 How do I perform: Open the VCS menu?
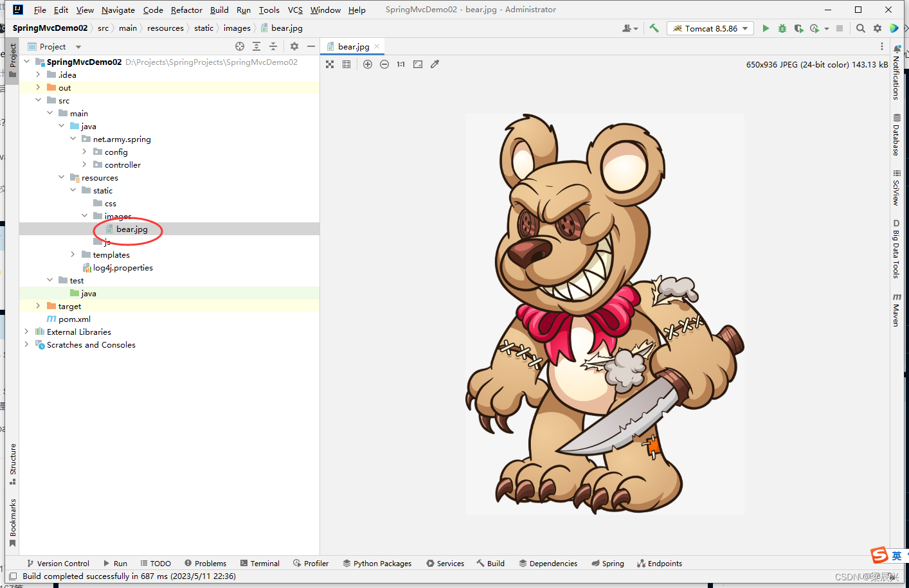pos(295,10)
